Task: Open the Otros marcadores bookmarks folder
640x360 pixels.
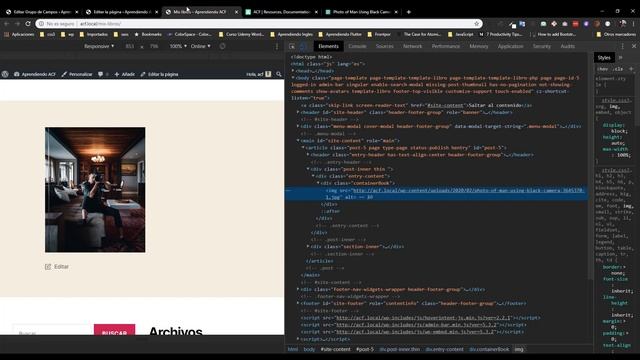Action: (616, 34)
